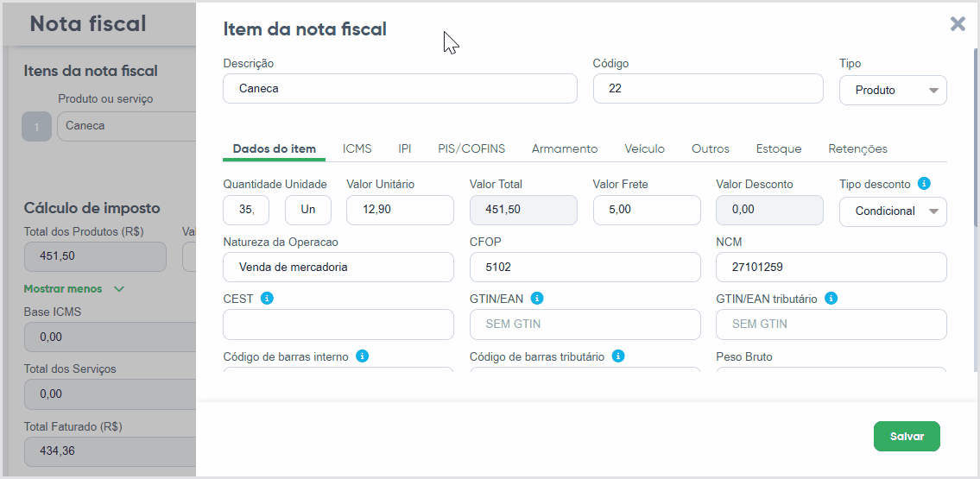Click Base ICMS field in Nota fiscal
Viewport: 980px width, 479px height.
tap(110, 337)
